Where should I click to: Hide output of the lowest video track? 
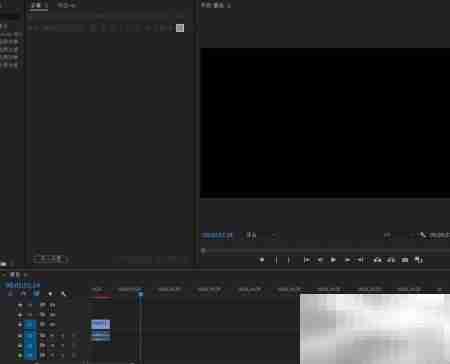point(52,324)
